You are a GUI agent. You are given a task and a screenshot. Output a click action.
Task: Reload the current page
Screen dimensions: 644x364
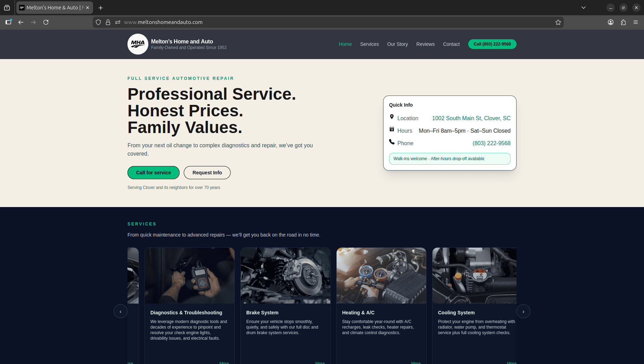46,22
